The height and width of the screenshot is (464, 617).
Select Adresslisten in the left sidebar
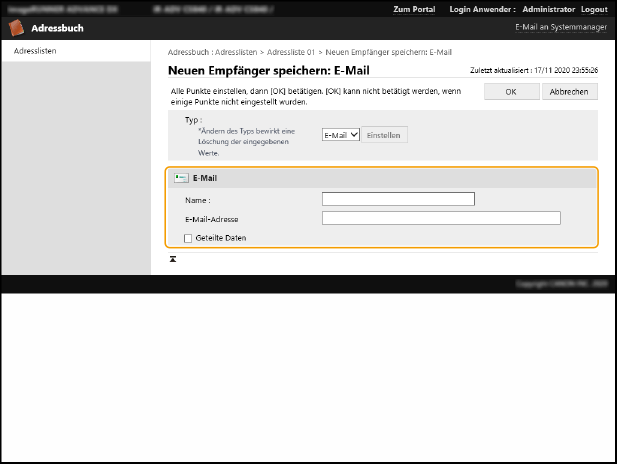pos(35,50)
